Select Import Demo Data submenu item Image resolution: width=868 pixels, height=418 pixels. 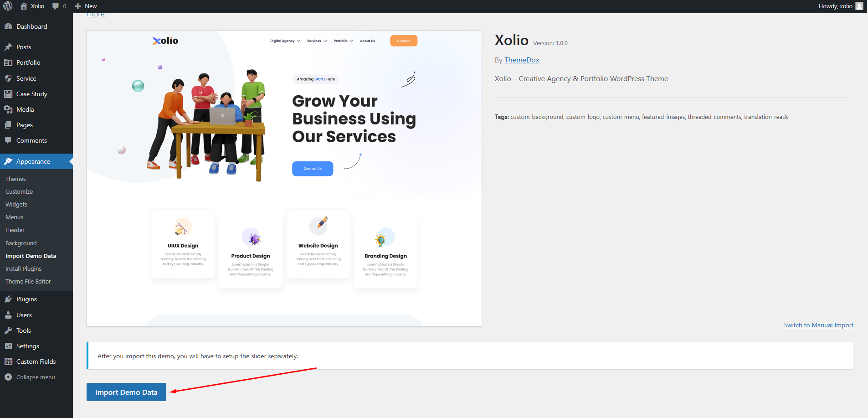(x=31, y=256)
